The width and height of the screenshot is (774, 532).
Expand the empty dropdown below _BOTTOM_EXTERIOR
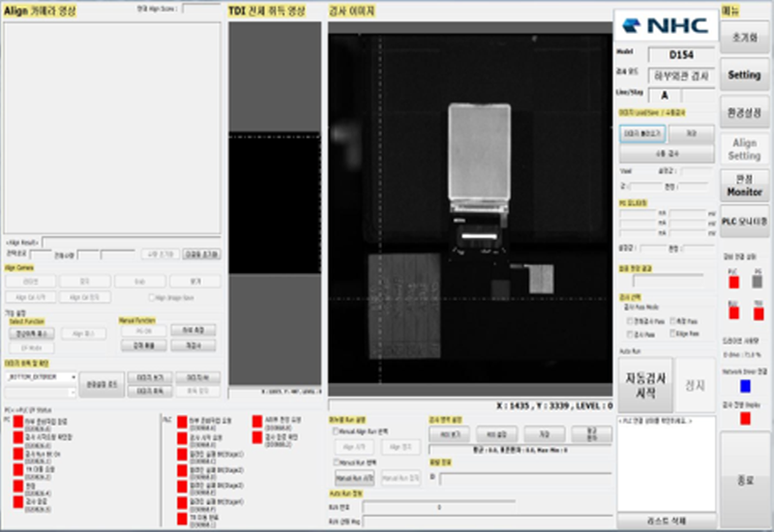[41, 392]
